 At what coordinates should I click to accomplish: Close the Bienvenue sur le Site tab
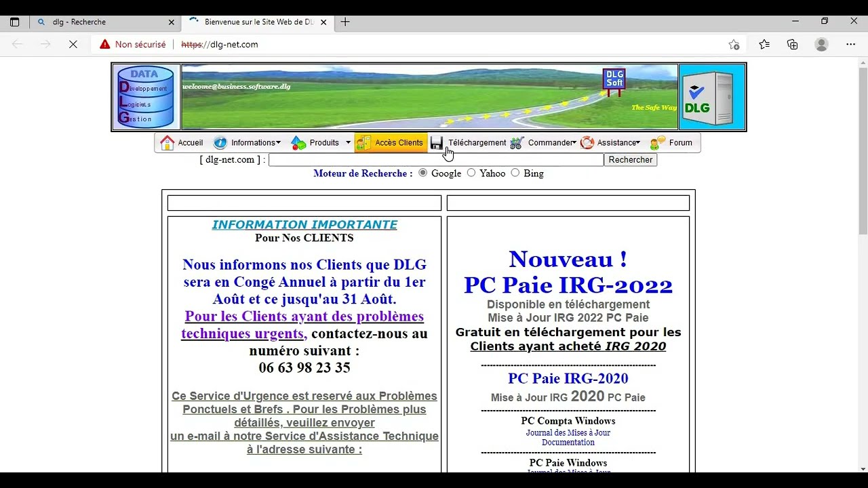tap(323, 22)
